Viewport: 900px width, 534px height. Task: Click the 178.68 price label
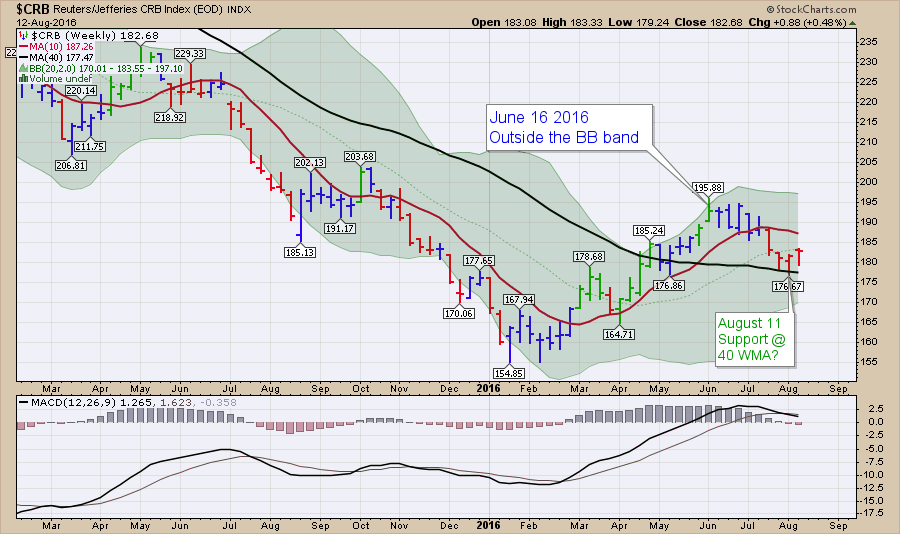pyautogui.click(x=589, y=257)
